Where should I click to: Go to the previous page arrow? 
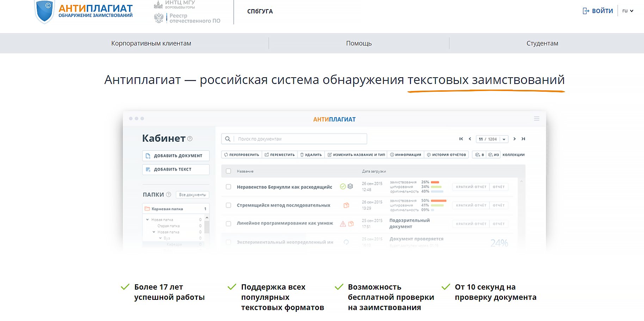point(470,139)
